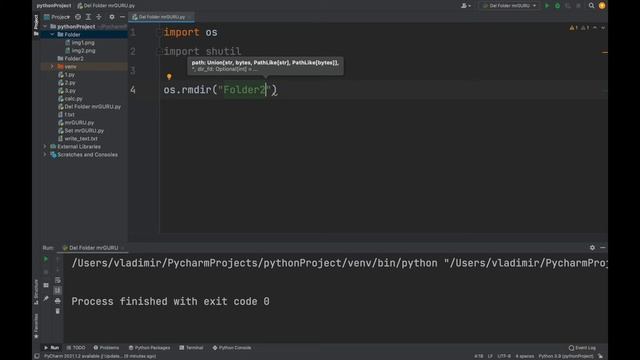The image size is (640, 360).
Task: Click on the 'import shutil' line
Action: [202, 51]
